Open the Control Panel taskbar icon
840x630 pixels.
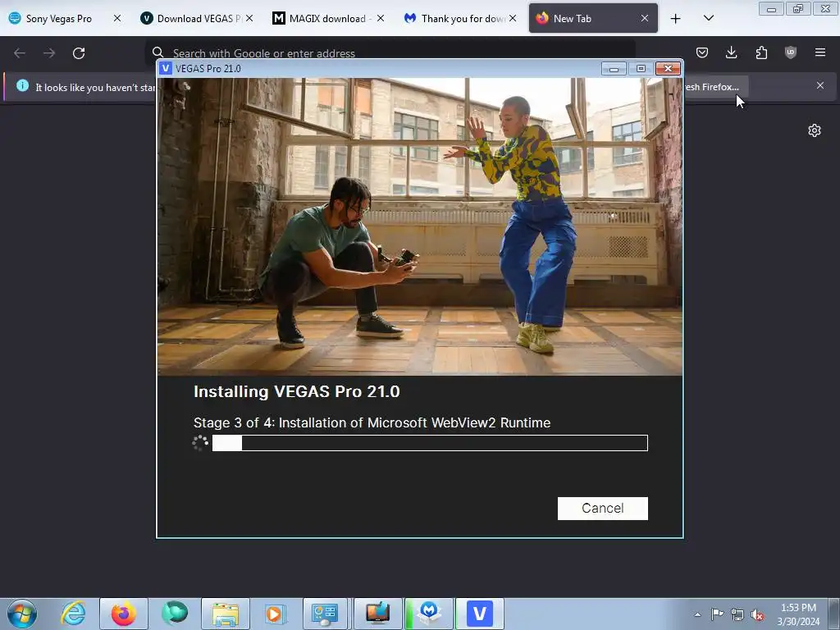click(326, 614)
